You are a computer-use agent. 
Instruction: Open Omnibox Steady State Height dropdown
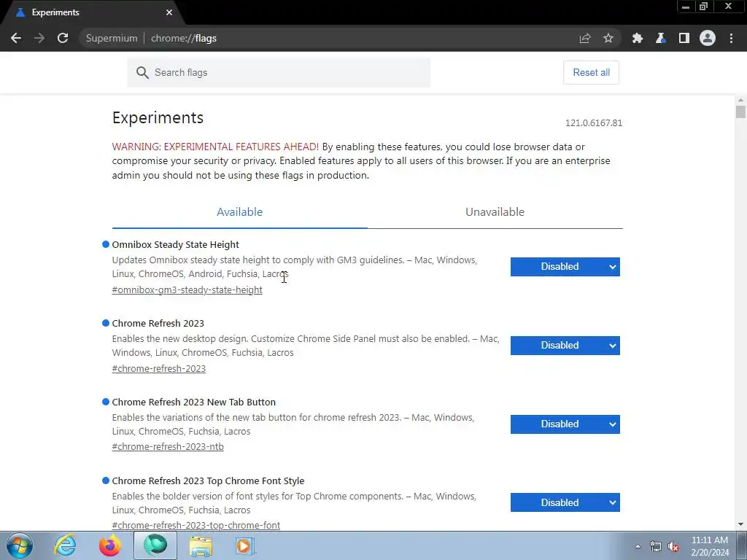pyautogui.click(x=565, y=267)
